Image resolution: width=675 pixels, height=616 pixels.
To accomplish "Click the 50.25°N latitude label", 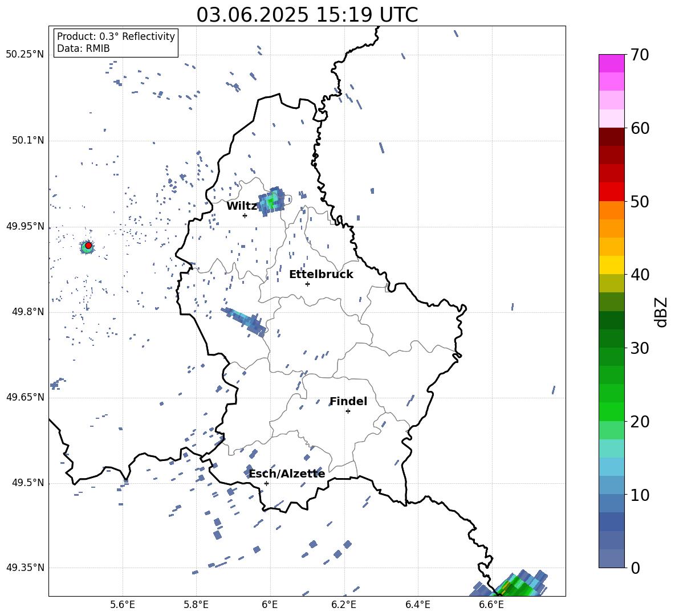I will (25, 55).
